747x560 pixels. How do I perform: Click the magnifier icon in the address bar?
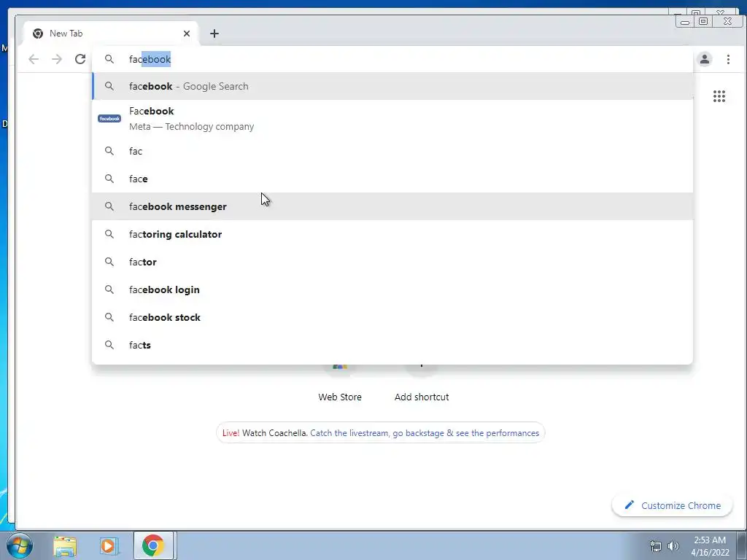click(109, 59)
